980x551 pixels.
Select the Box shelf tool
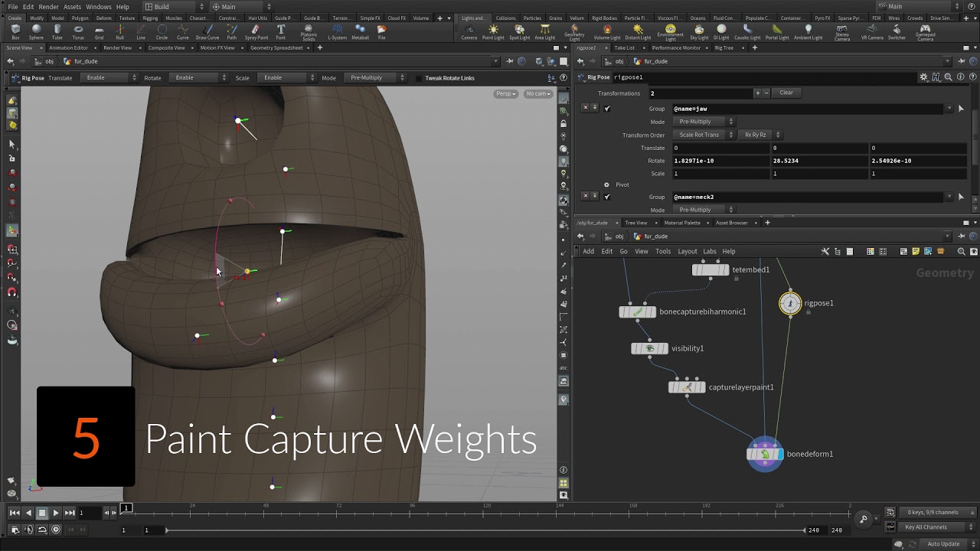15,32
